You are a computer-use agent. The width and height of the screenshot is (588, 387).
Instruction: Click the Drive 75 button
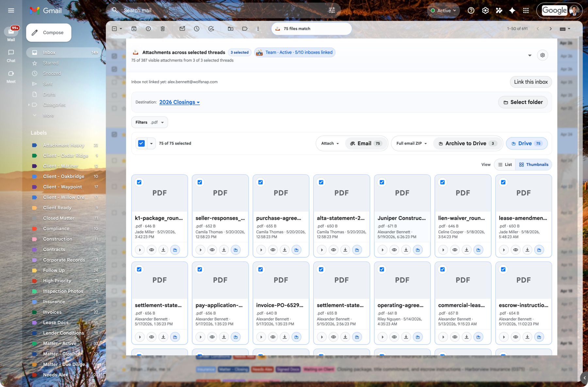point(527,143)
